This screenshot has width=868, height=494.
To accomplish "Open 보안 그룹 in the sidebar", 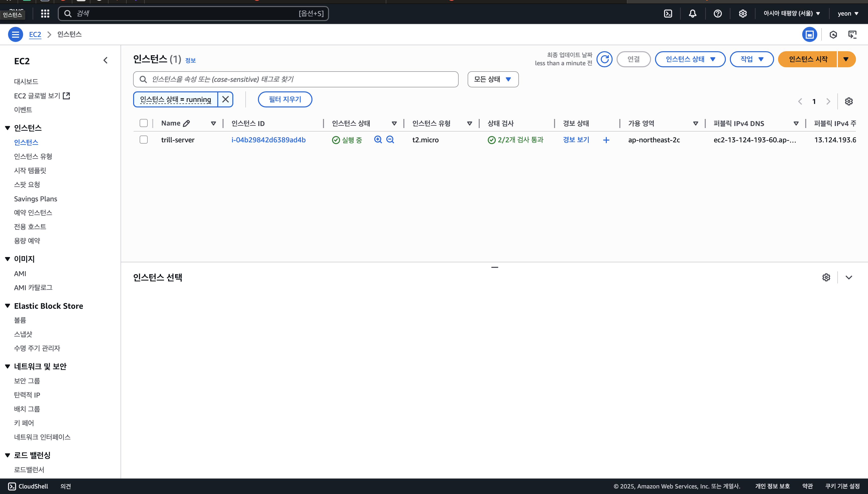I will 27,381.
